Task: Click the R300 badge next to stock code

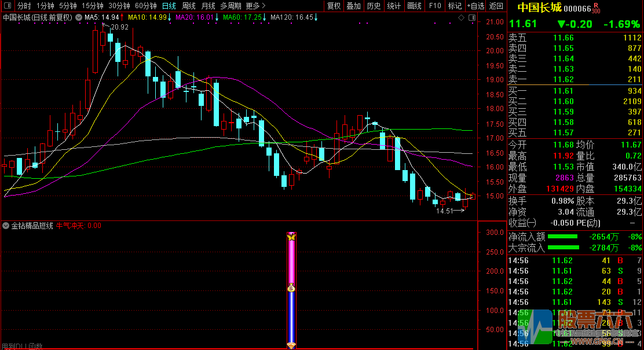Action: pyautogui.click(x=597, y=8)
